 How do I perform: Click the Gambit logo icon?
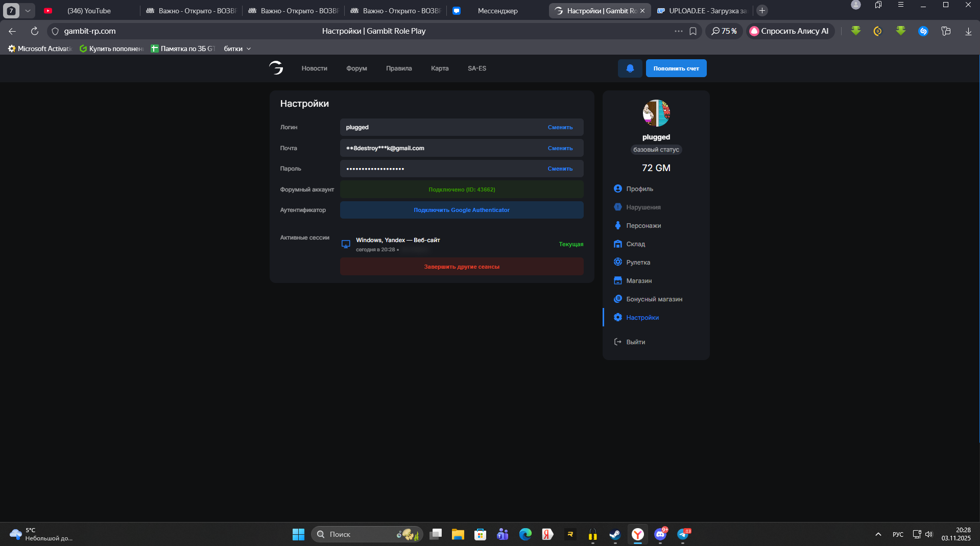pos(276,68)
